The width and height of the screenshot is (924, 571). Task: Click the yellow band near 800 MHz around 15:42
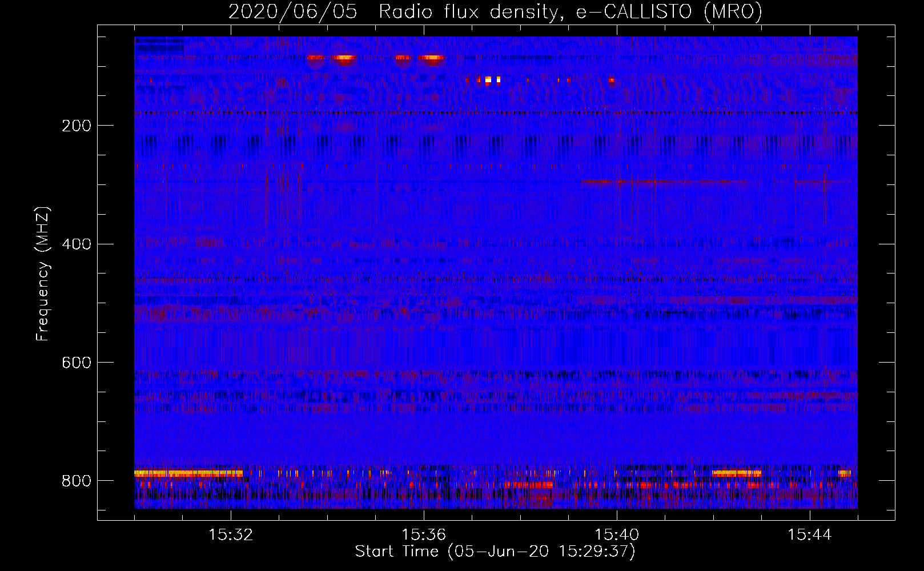point(737,473)
